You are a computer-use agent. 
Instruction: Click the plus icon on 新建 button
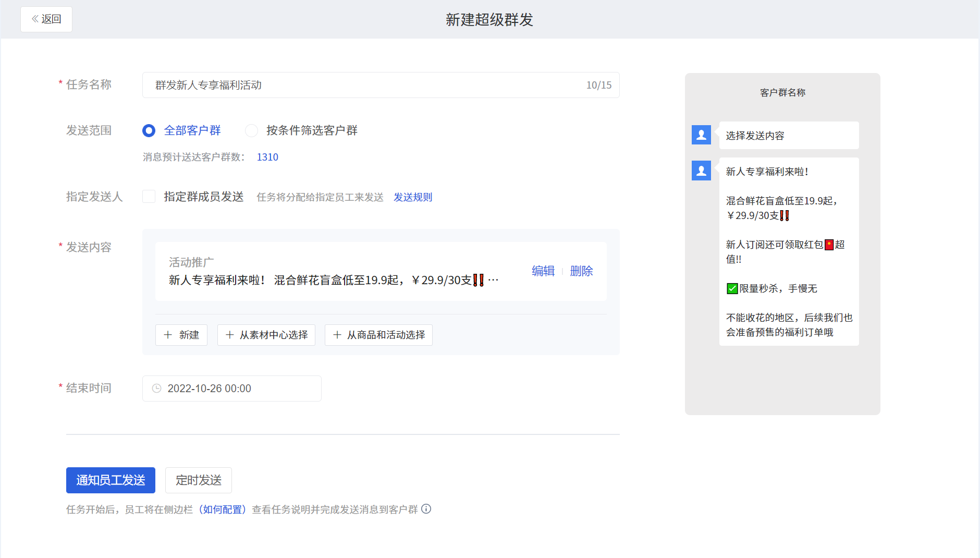pyautogui.click(x=168, y=335)
